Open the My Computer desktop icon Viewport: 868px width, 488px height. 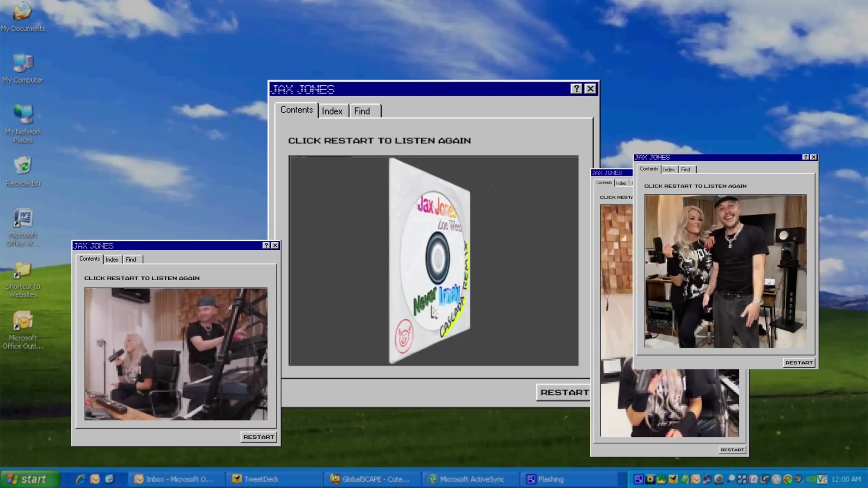pyautogui.click(x=23, y=69)
